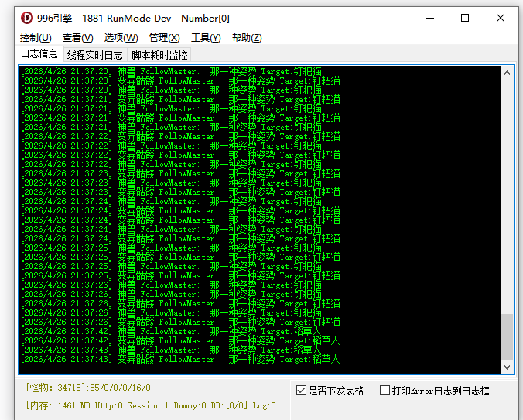This screenshot has height=420, width=523.
Task: Click the log scrollbar down arrow
Action: [x=507, y=367]
